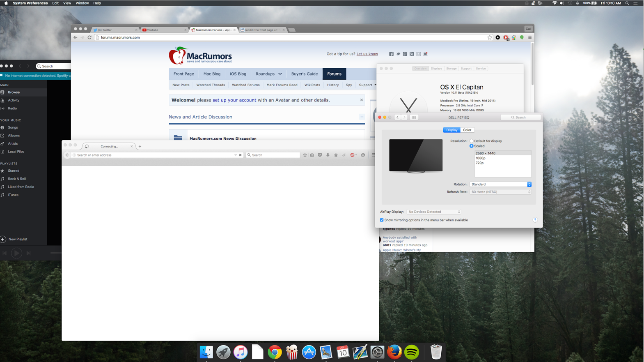The height and width of the screenshot is (362, 644).
Task: Toggle show mirroring options checkbox
Action: pos(382,220)
